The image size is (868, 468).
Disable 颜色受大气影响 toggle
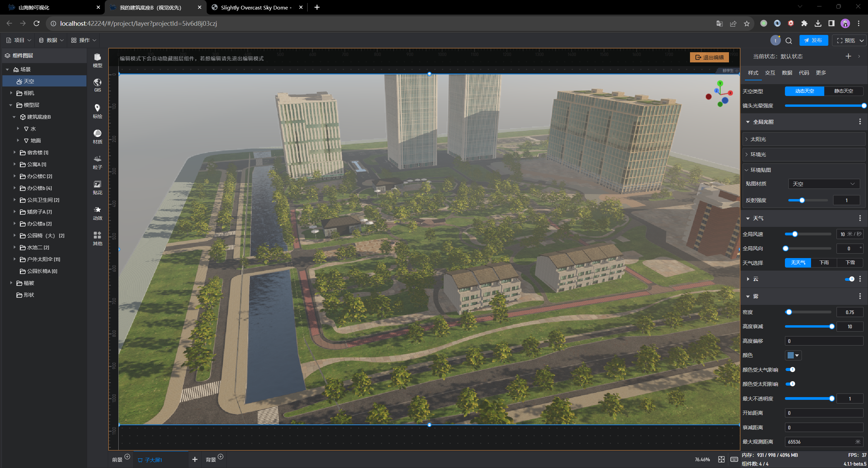790,370
